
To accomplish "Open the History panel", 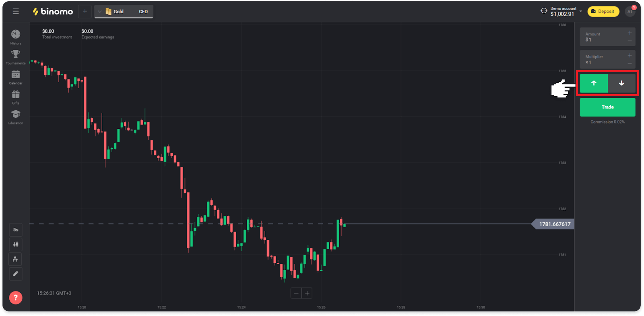I will [16, 36].
